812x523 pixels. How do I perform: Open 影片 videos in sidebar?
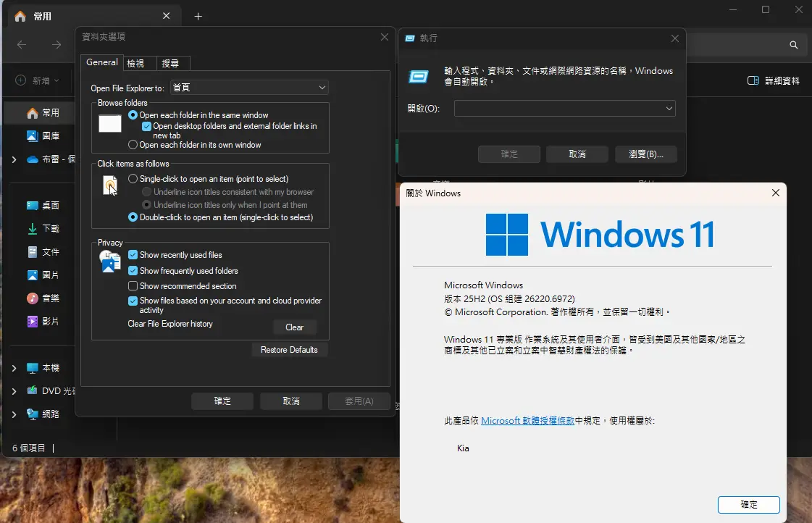[43, 322]
